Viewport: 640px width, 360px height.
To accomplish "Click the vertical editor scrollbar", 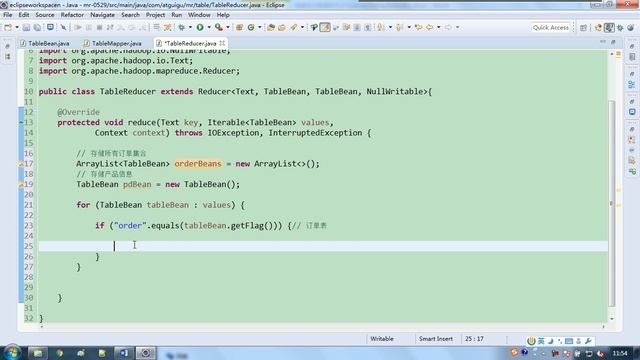I will tap(612, 204).
